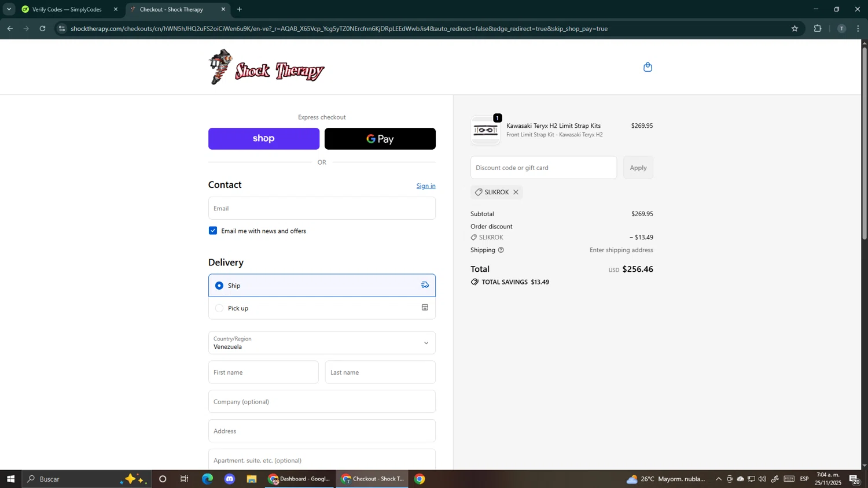Click the Discount code or gift card field

(543, 168)
